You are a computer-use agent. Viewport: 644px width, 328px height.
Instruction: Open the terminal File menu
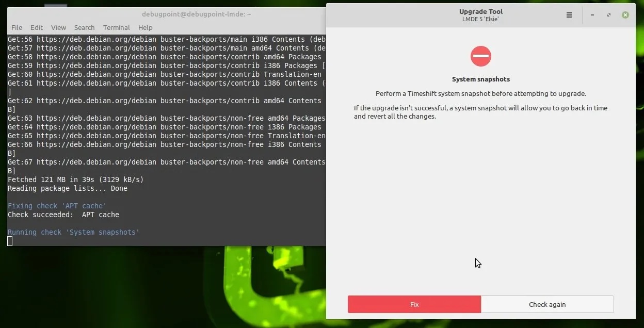point(17,27)
